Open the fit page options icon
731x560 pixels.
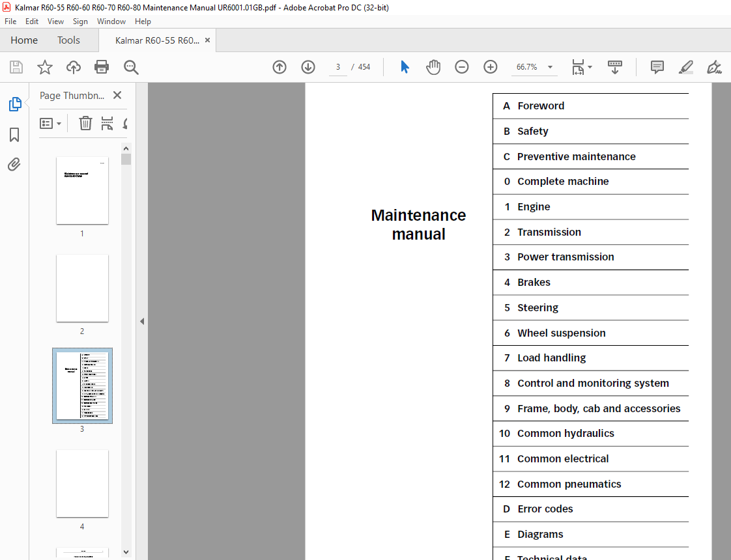[578, 67]
